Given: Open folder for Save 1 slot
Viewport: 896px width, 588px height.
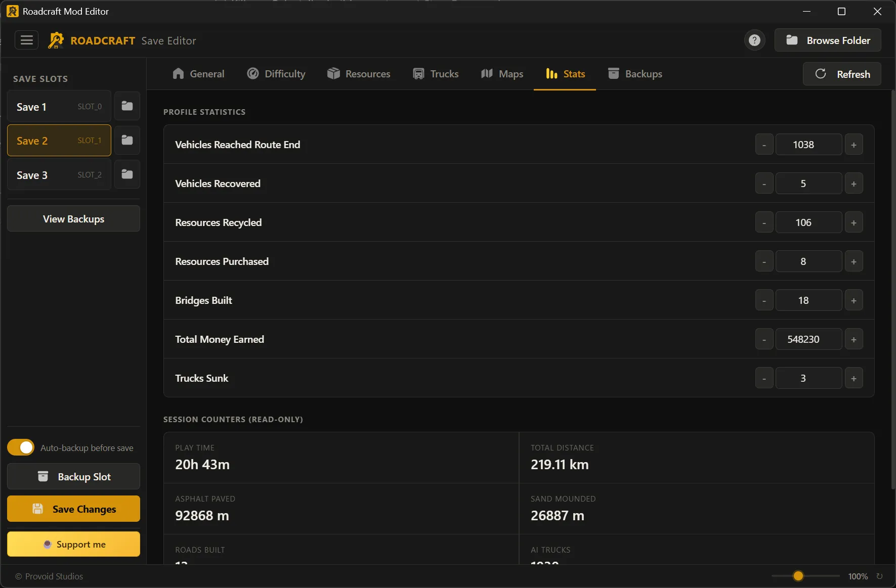Looking at the screenshot, I should point(127,106).
